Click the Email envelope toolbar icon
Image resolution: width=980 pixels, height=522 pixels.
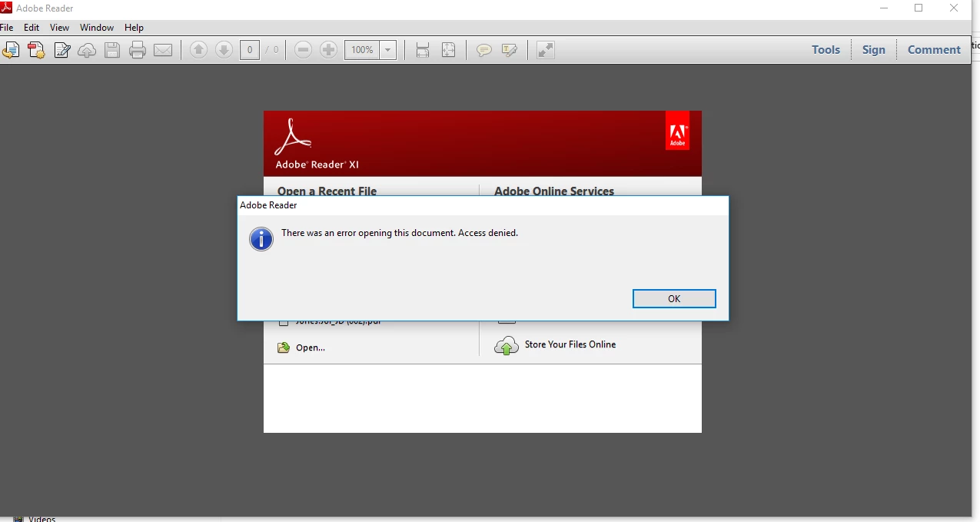tap(163, 51)
